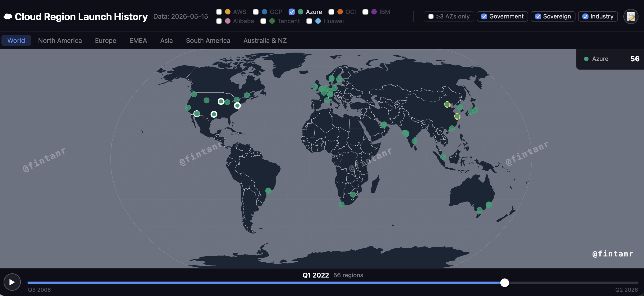Click the Azure marker in Sydney, Australia

click(489, 205)
